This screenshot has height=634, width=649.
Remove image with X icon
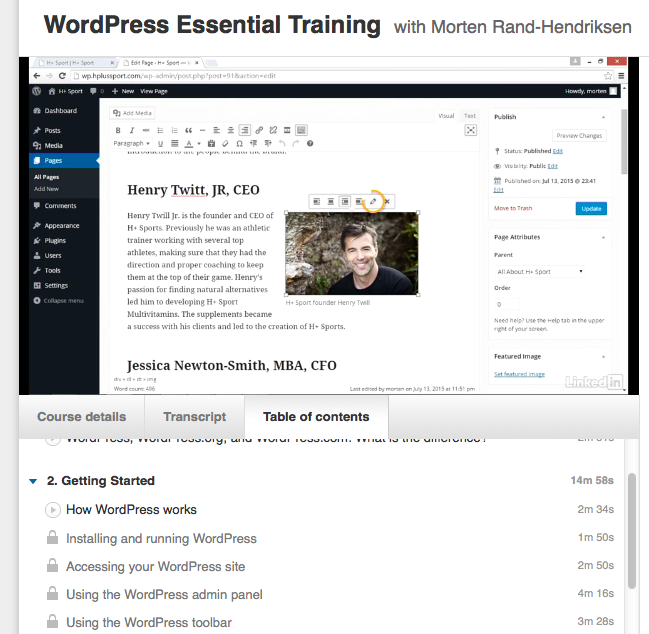387,202
